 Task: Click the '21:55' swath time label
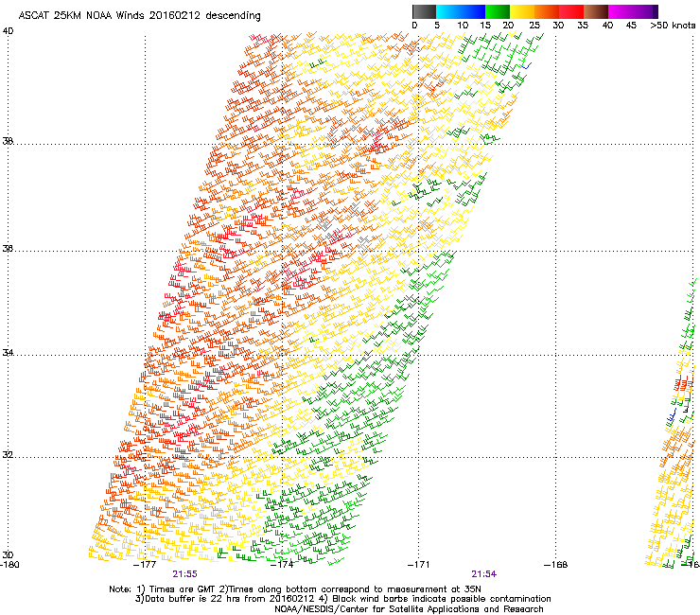tap(184, 574)
